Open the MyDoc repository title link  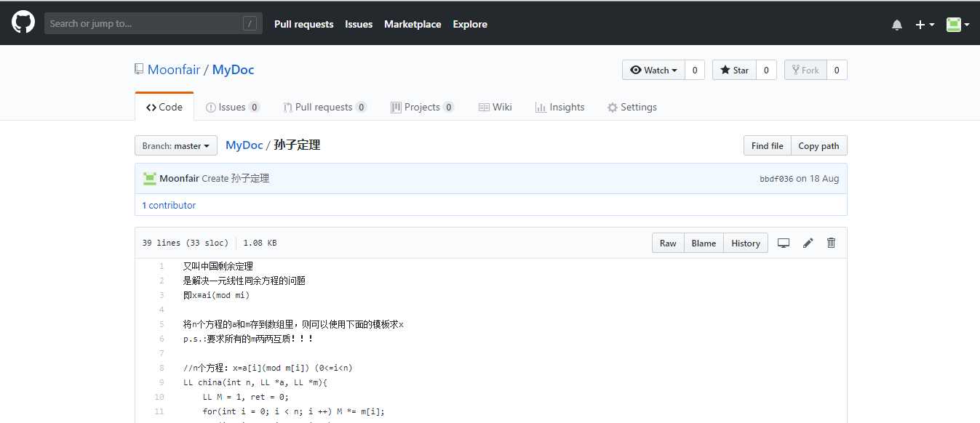pos(233,70)
